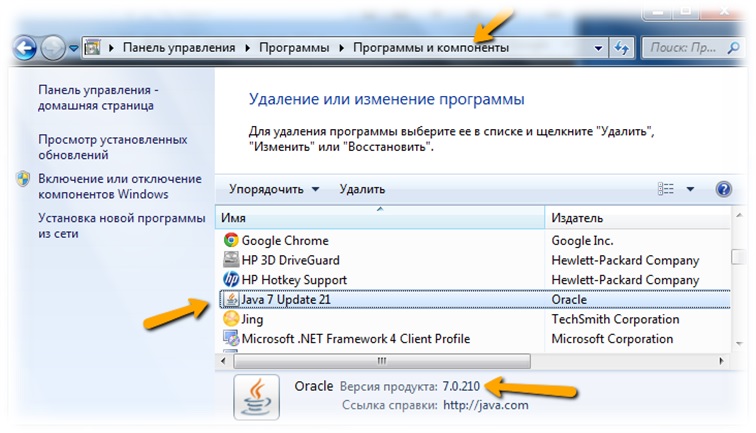756x433 pixels.
Task: Click the greyed Forward navigation arrow
Action: [x=53, y=48]
